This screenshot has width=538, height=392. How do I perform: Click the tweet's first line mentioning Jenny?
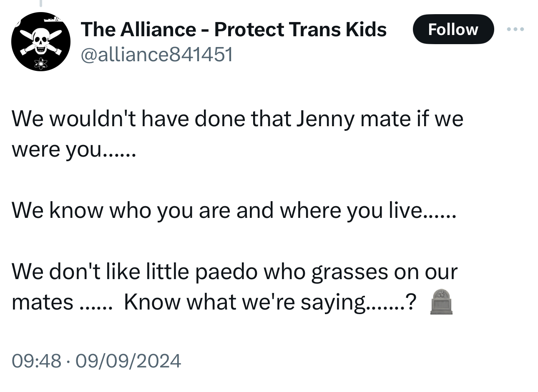pyautogui.click(x=237, y=119)
